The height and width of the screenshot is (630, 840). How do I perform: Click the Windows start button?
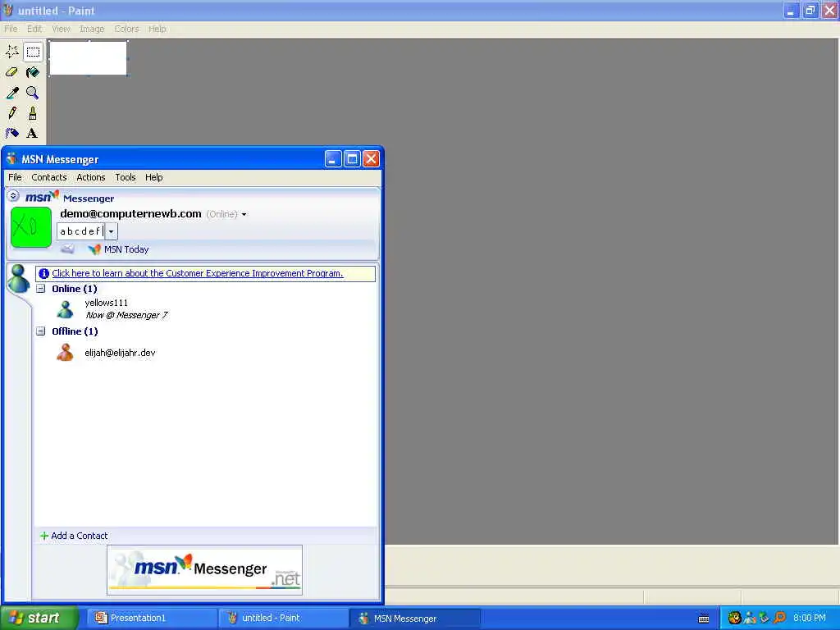pos(39,618)
